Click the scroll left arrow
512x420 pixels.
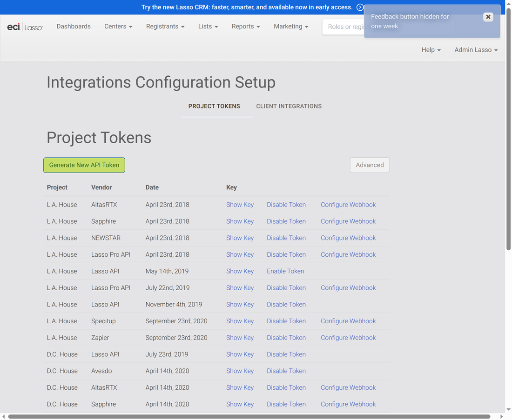point(3,417)
